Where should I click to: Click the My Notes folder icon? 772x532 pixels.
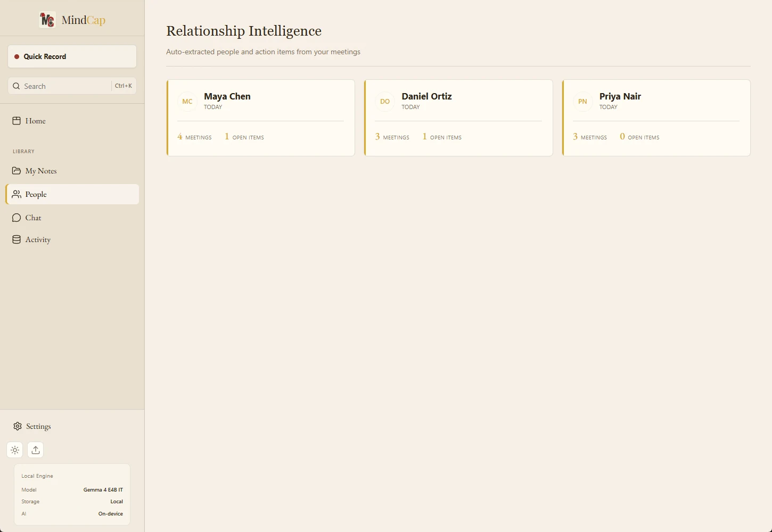pos(17,171)
